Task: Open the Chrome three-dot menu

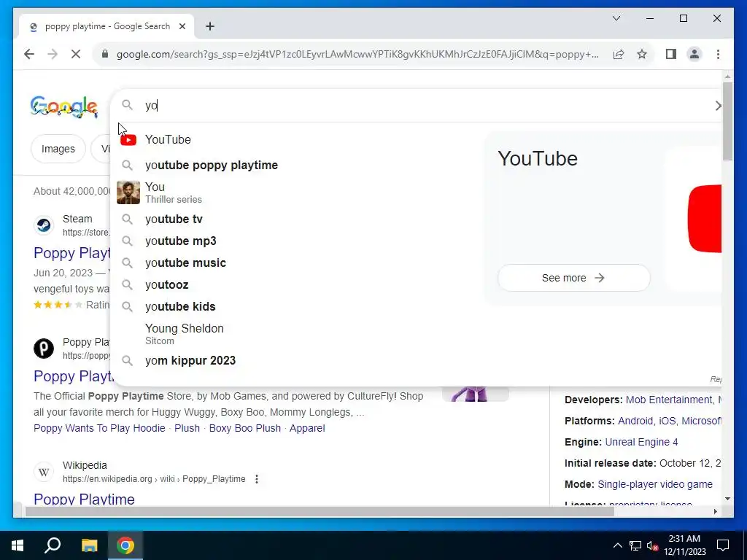Action: [718, 54]
